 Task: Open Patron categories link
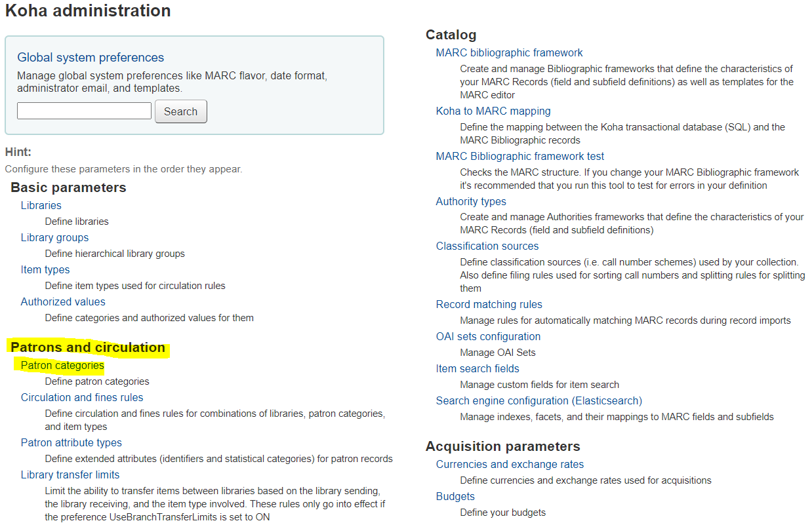[62, 365]
